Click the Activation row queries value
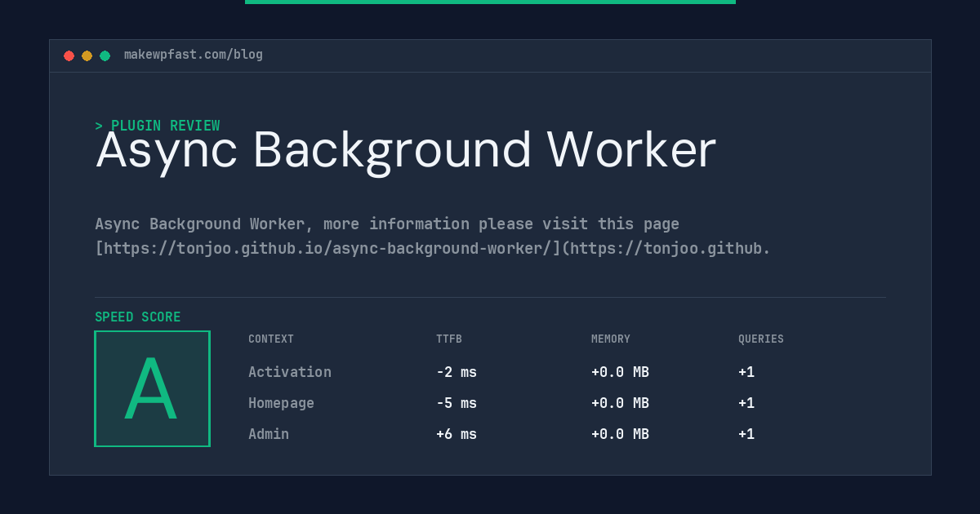 (746, 372)
